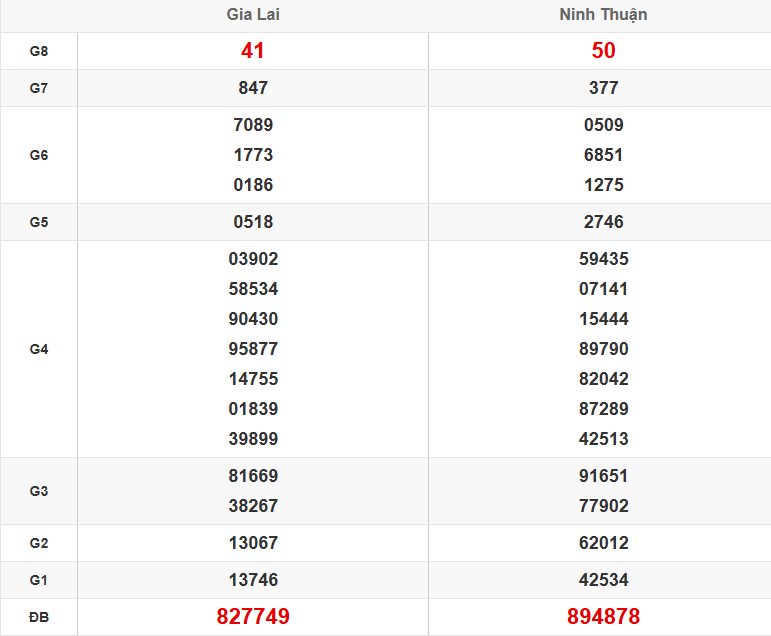Image resolution: width=771 pixels, height=636 pixels.
Task: Click the G1 number 42534
Action: (603, 580)
